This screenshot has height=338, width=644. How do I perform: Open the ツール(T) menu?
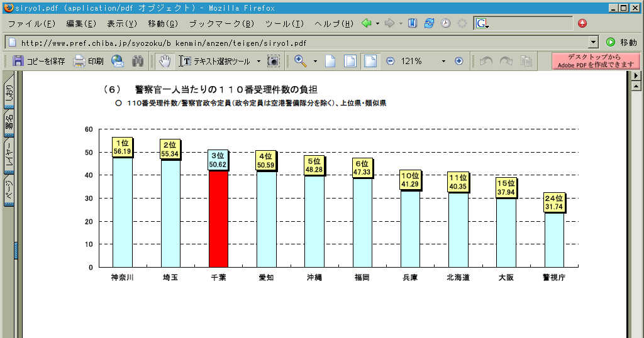284,23
